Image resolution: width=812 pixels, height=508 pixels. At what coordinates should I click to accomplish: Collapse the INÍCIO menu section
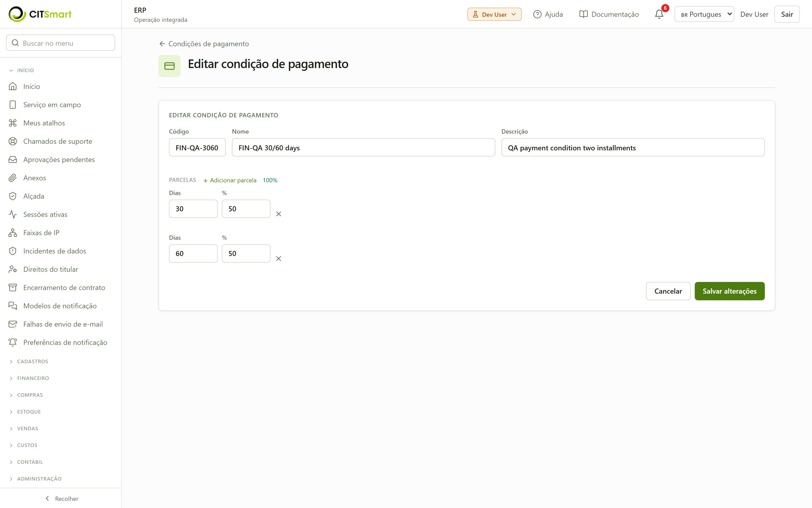tap(22, 70)
